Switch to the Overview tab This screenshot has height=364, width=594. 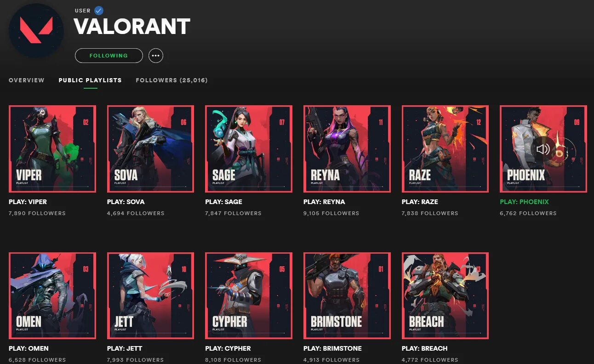coord(27,80)
